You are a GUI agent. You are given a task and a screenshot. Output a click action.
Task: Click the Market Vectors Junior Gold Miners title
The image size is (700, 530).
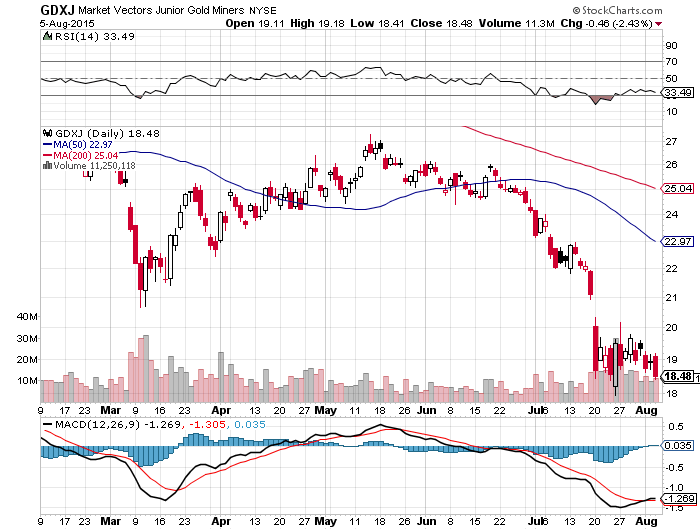coord(161,10)
